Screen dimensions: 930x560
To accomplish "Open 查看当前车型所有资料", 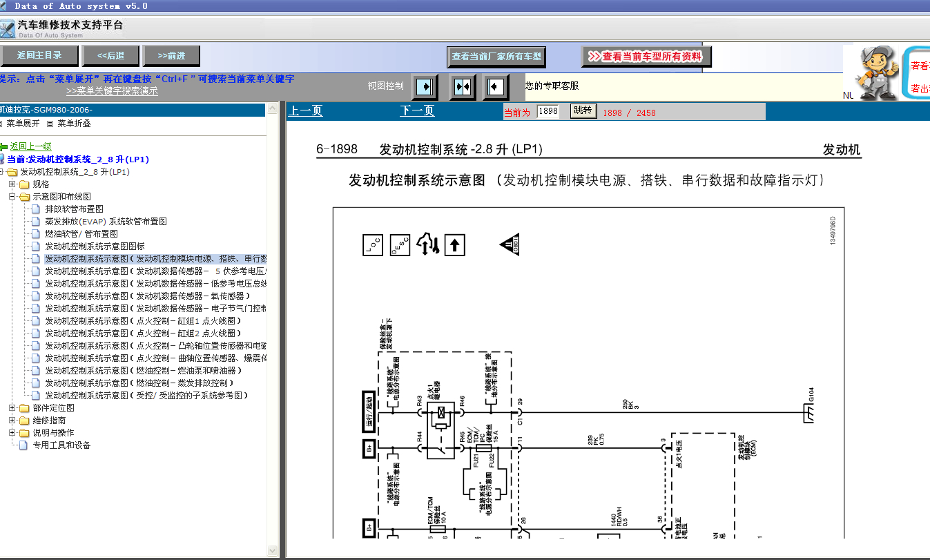I will tap(646, 57).
